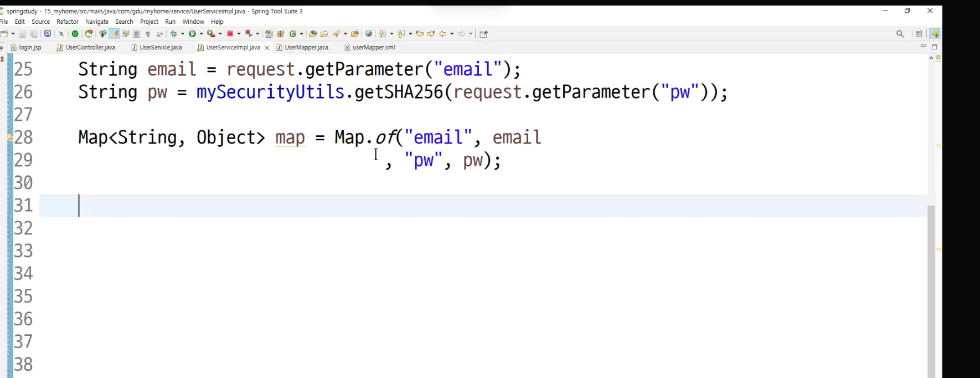Expand the Run dropdown arrow
The image size is (980, 378).
[202, 34]
